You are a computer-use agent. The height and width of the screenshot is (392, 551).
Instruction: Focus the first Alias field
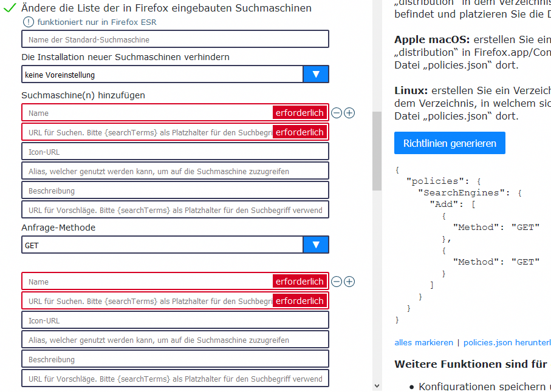click(175, 171)
